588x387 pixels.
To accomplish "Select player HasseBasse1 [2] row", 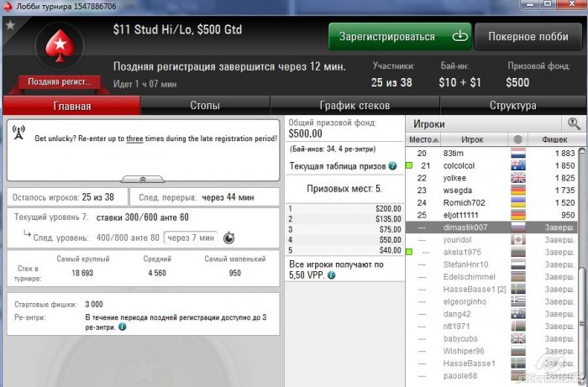I will 492,290.
